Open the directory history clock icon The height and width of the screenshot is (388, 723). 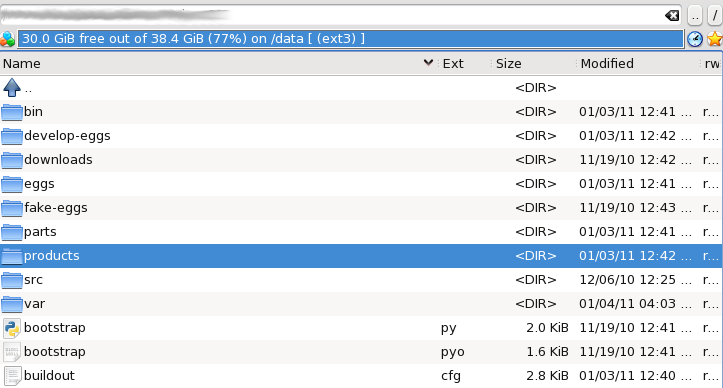tap(695, 39)
